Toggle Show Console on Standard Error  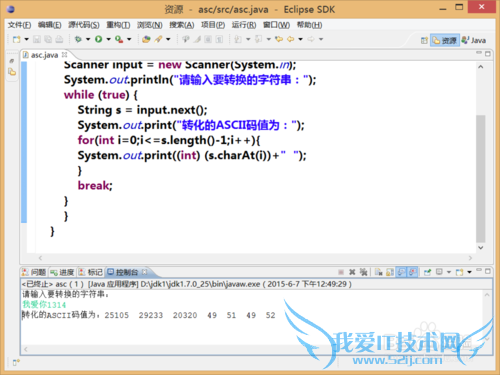[413, 272]
